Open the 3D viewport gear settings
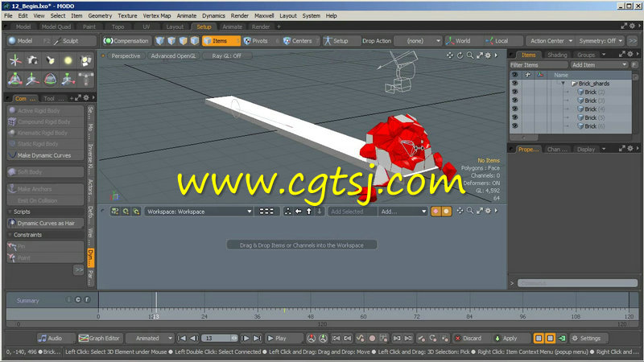 (488, 55)
